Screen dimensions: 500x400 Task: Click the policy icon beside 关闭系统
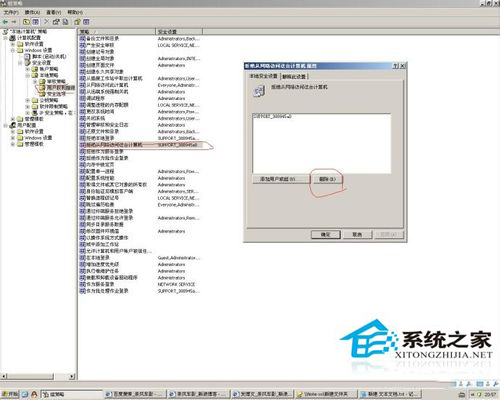83,118
